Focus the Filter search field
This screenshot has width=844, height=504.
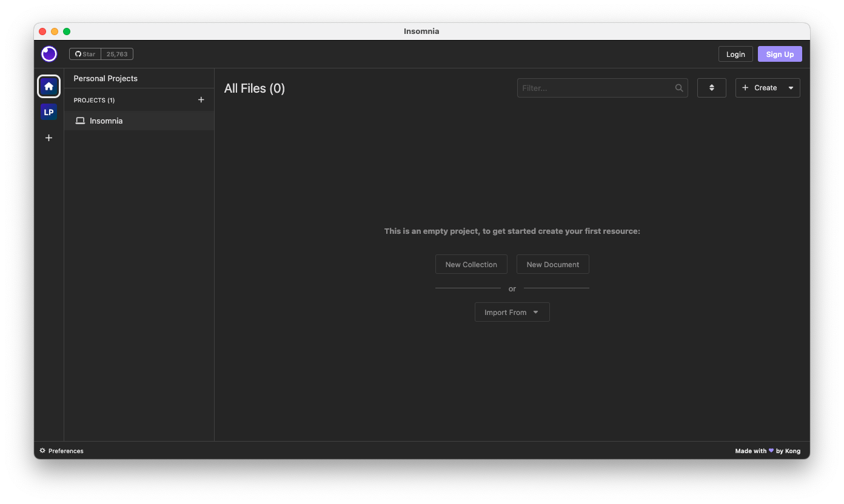coord(602,88)
